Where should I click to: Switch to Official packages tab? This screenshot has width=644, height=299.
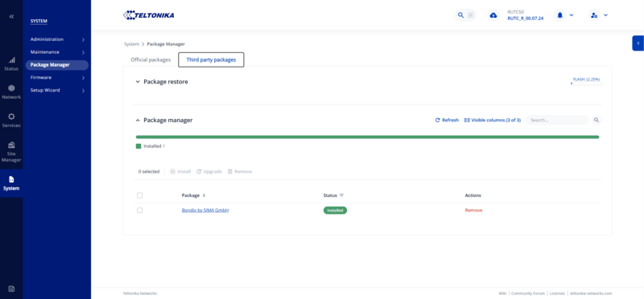[x=151, y=60]
